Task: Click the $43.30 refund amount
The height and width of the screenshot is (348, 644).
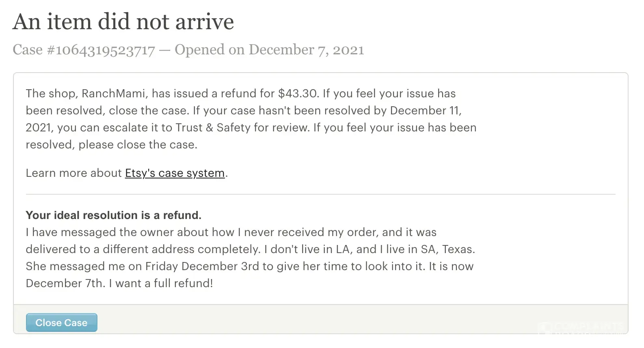Action: click(298, 94)
